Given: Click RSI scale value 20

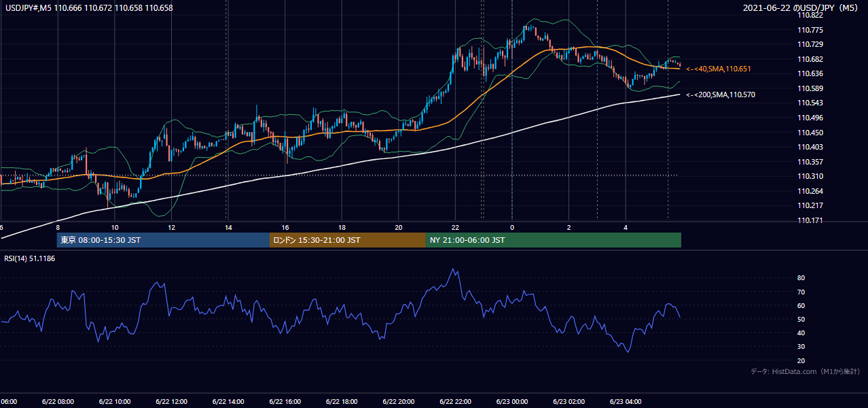Looking at the screenshot, I should point(801,360).
